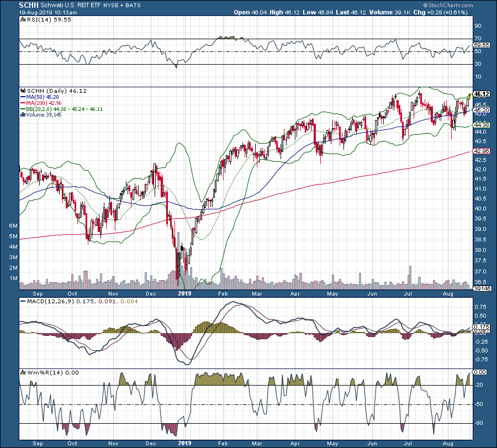Image resolution: width=497 pixels, height=448 pixels.
Task: Click the 0.175 MACD tag on right axis
Action: click(x=482, y=327)
